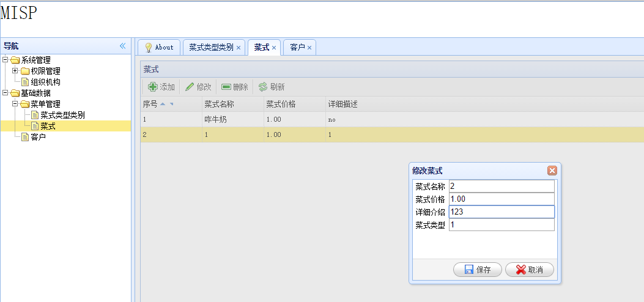Expand the 权限管理 tree node
The image size is (644, 302).
(15, 71)
